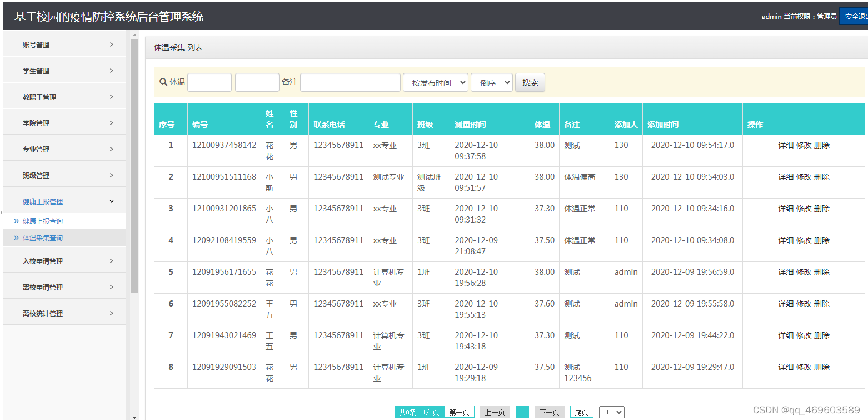Click 修改 for record 12091929091503
This screenshot has width=868, height=420.
click(x=804, y=367)
